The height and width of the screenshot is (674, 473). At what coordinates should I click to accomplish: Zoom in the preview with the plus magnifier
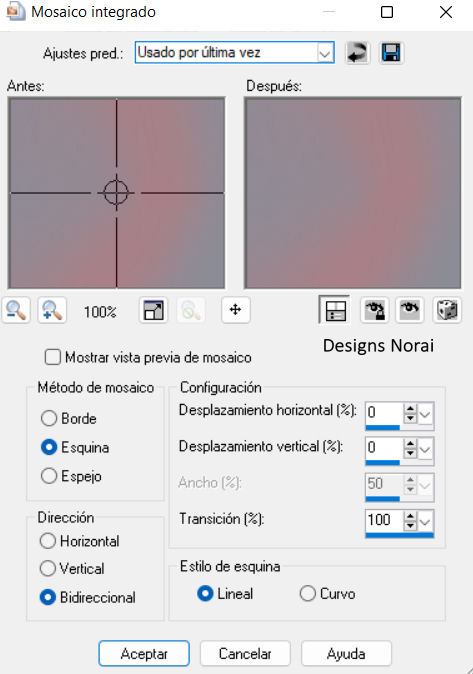(52, 310)
